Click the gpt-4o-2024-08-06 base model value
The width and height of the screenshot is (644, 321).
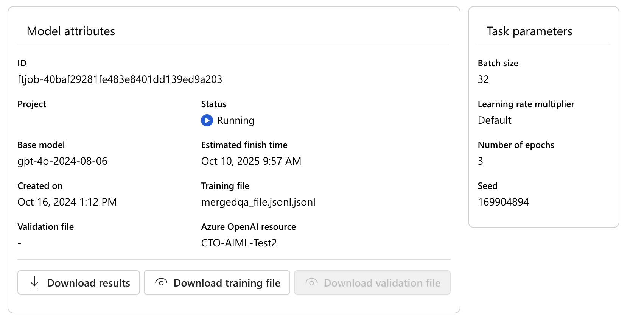(x=62, y=161)
